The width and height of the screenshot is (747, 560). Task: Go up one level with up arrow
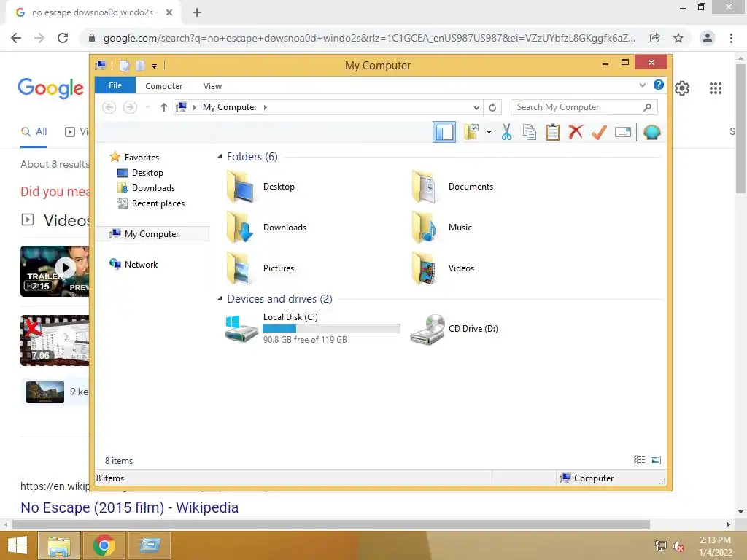tap(164, 107)
